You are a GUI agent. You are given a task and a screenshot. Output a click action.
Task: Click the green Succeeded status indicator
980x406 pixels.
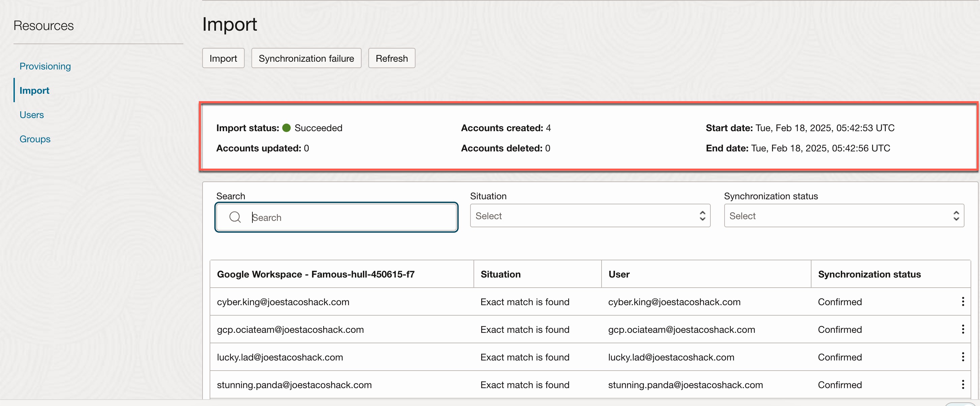[286, 128]
